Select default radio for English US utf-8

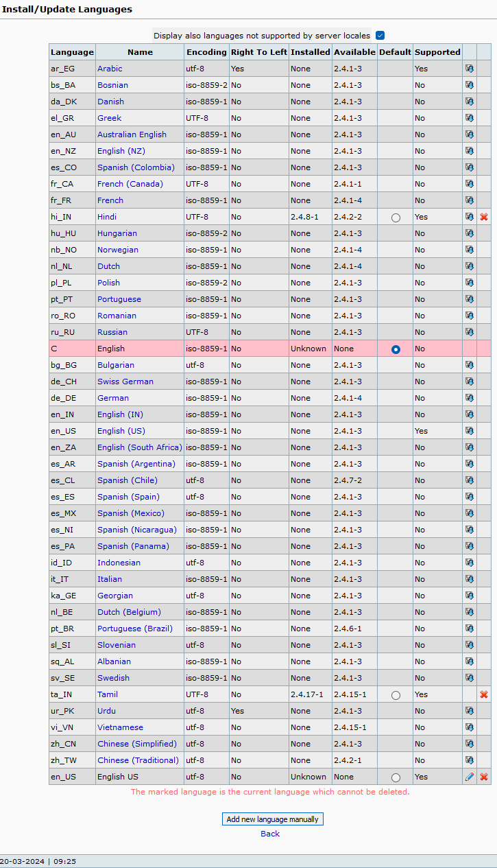pos(396,777)
